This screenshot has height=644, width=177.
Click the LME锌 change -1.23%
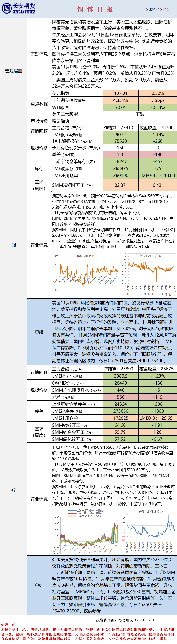[158, 376]
